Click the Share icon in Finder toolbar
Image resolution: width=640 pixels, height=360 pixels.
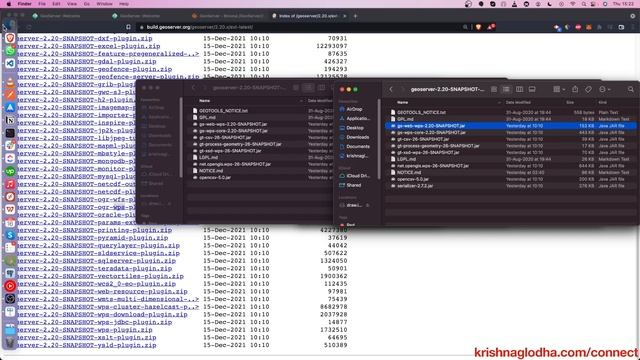pos(575,89)
